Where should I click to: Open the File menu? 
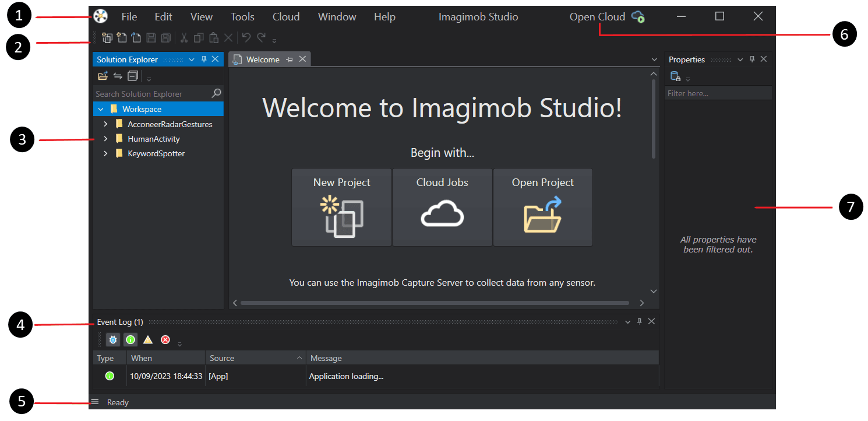point(129,17)
